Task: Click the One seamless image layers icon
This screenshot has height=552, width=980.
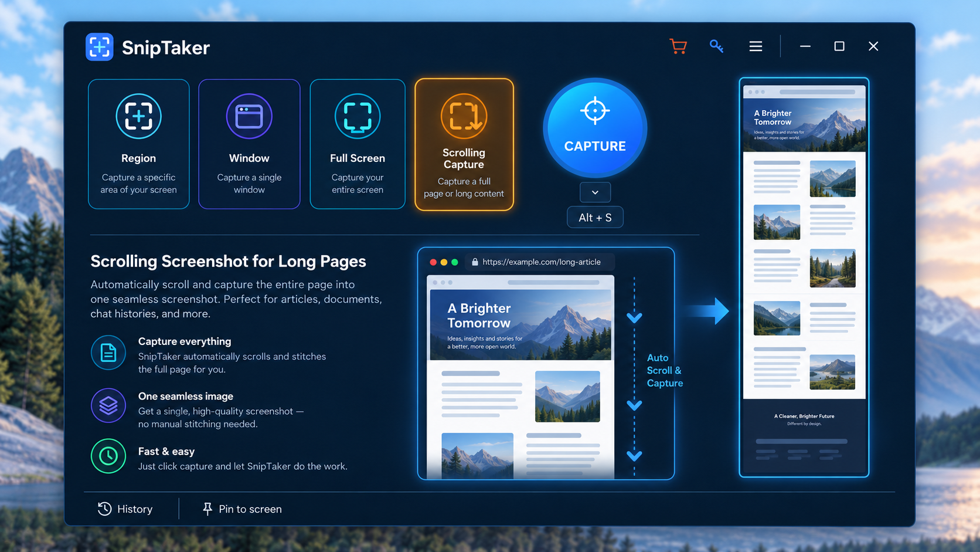Action: 108,405
